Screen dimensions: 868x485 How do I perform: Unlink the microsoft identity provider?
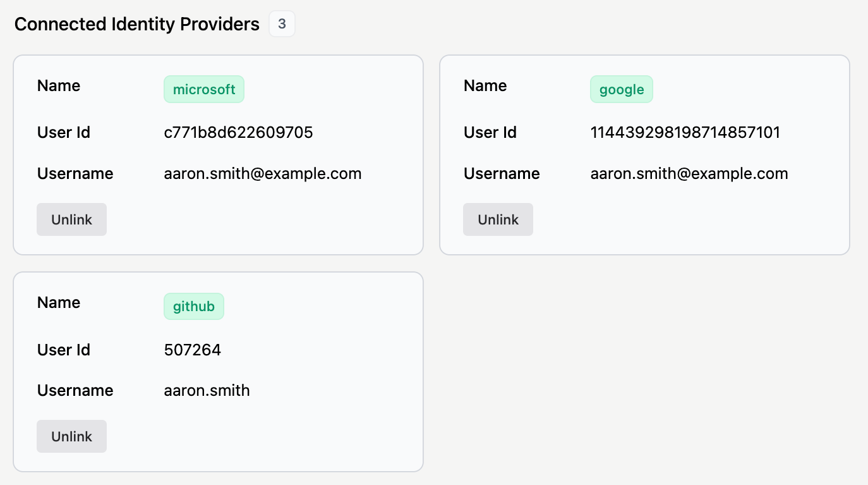71,219
